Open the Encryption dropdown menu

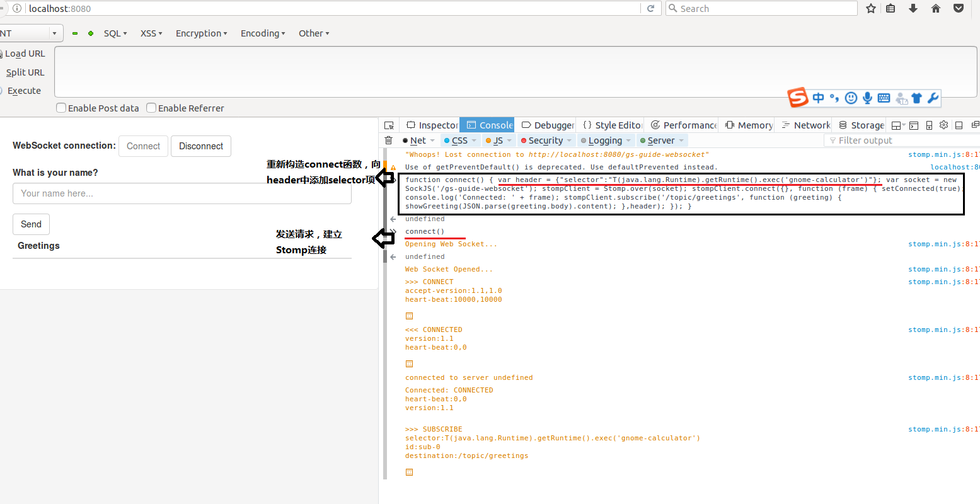click(x=202, y=33)
